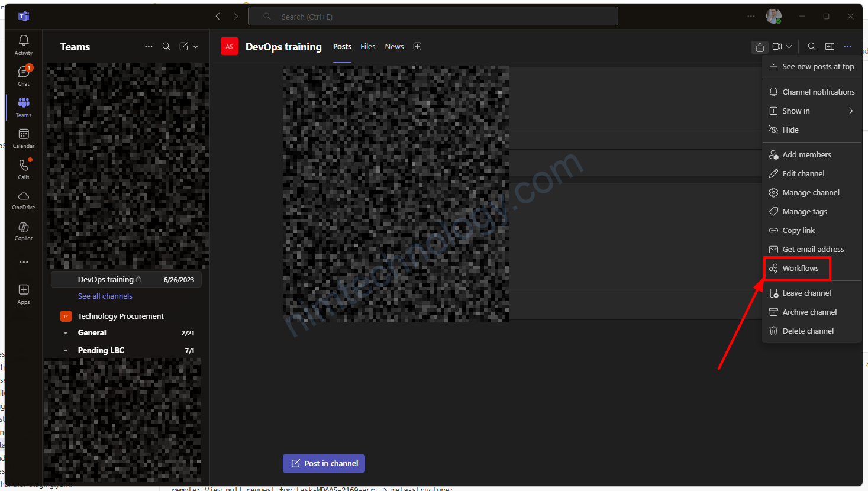Open Chat from the left rail
Screen dimensions: 868x491
click(24, 76)
